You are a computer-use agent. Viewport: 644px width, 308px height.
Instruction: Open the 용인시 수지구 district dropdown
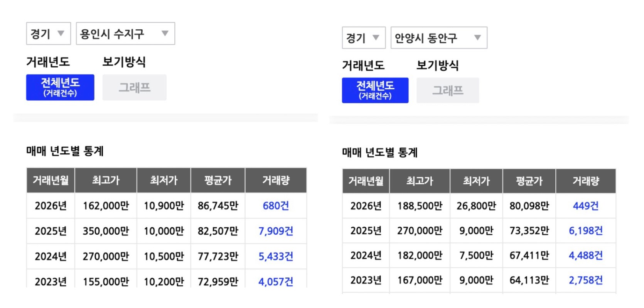coord(125,34)
